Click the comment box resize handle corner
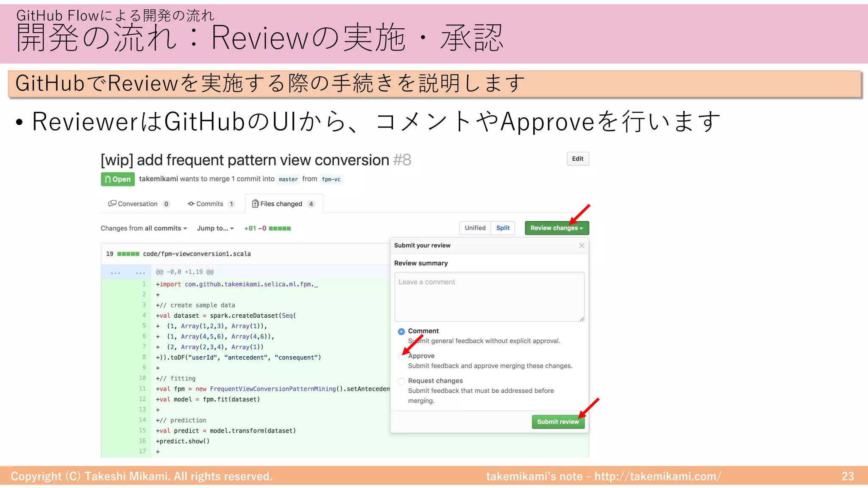This screenshot has height=488, width=868. pyautogui.click(x=582, y=319)
